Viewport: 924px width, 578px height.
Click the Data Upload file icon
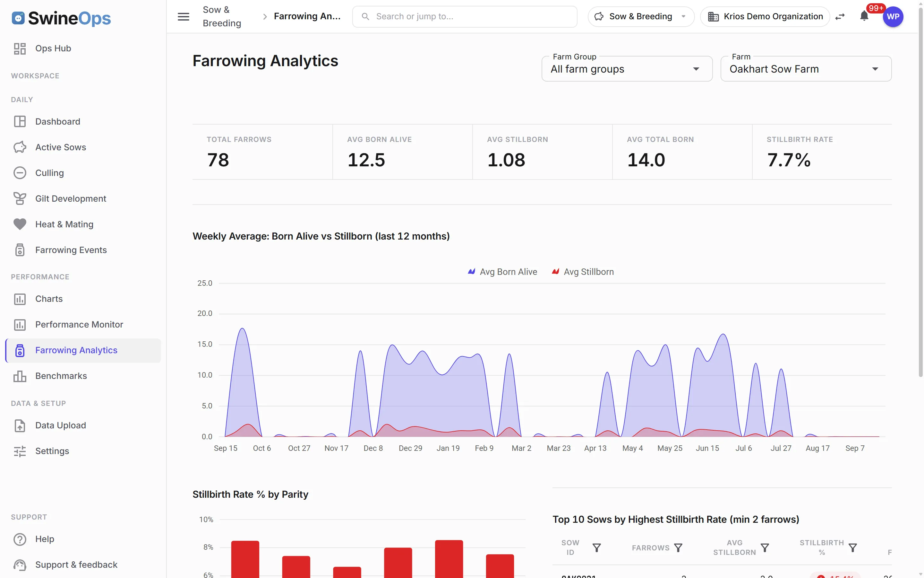(20, 425)
